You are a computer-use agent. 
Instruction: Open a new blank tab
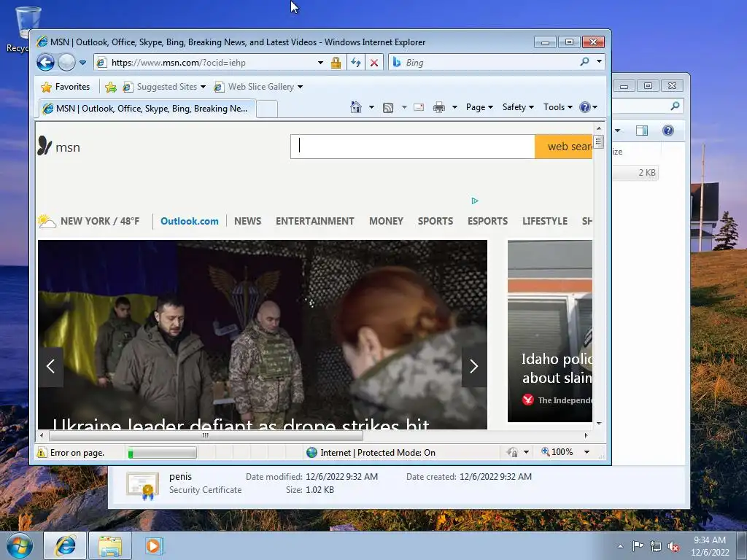click(x=267, y=109)
